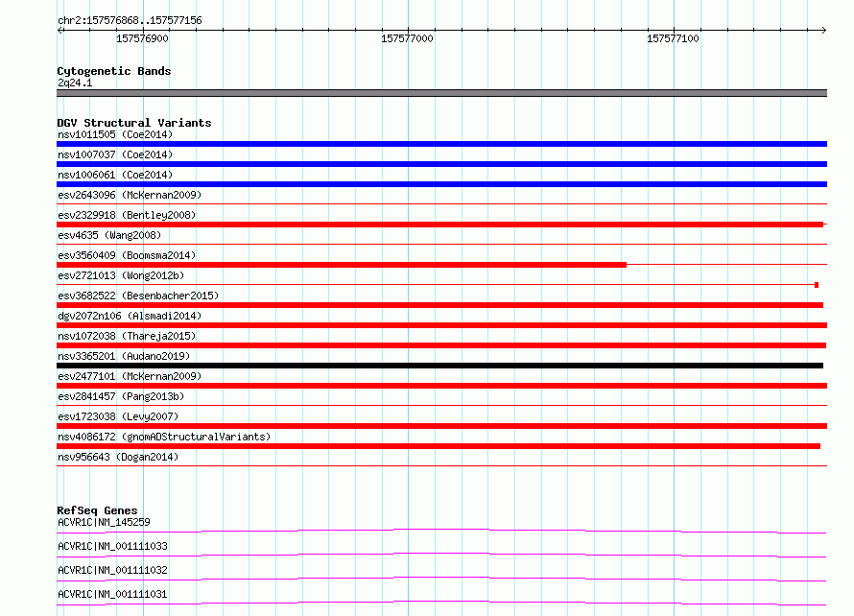854x616 pixels.
Task: Click the esv2477101 (McKernan2009) label
Action: coord(130,376)
